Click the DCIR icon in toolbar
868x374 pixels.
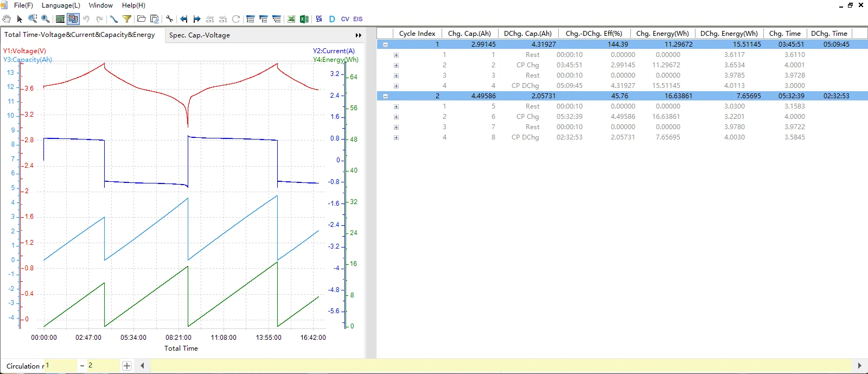click(x=319, y=19)
